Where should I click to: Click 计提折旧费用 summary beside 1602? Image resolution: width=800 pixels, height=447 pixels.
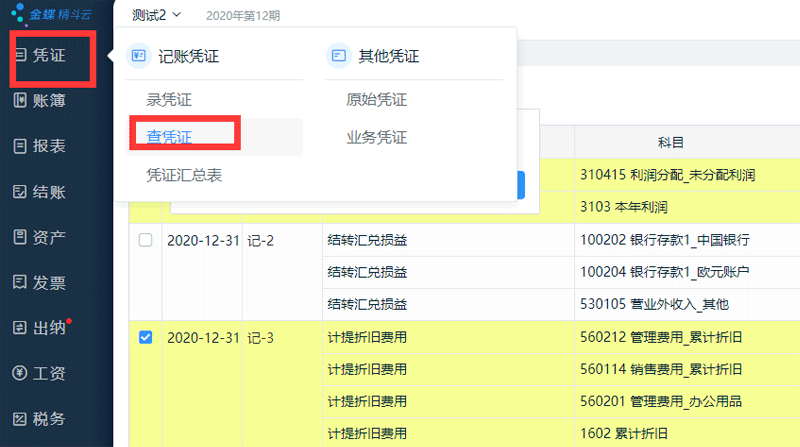[367, 434]
